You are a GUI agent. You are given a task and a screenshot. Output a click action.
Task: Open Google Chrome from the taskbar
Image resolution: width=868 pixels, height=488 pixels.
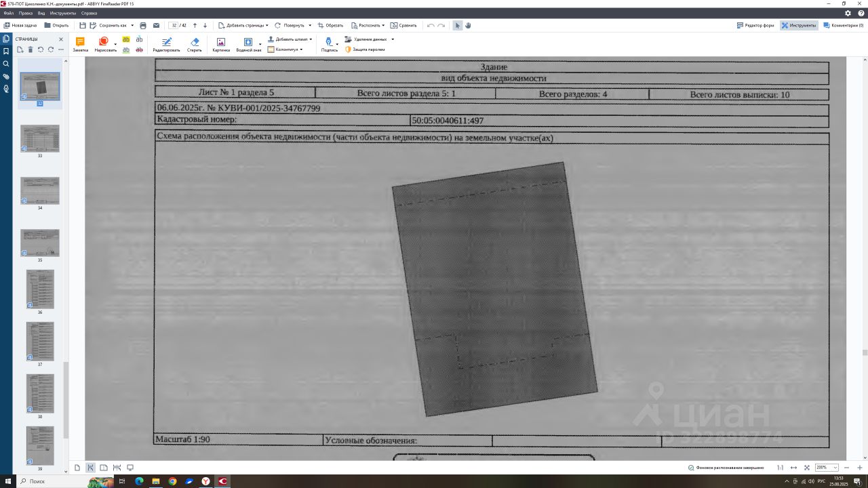pos(173,481)
